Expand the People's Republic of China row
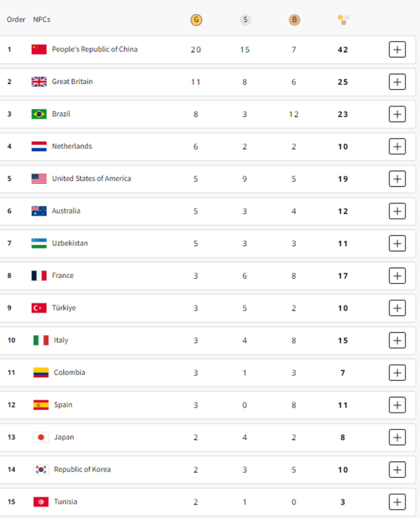Screen dimensions: 420x519 tap(397, 50)
